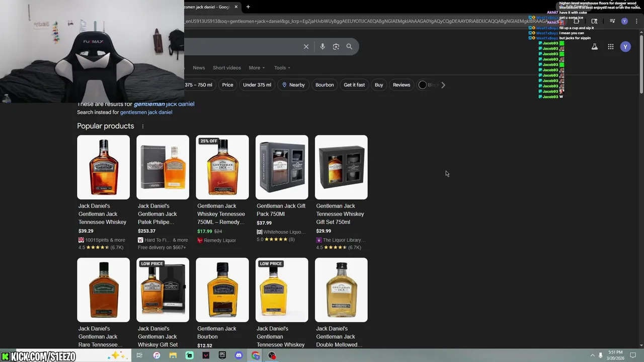The image size is (644, 362).
Task: Launch the music app from taskbar
Action: click(x=156, y=355)
